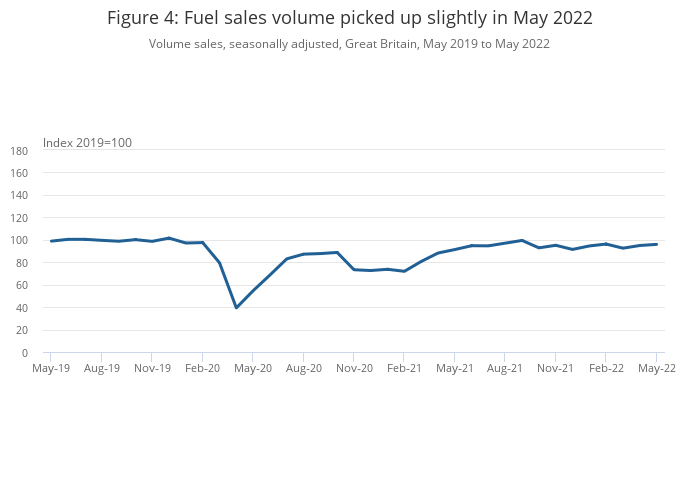Click the 180 y-axis value label
Image resolution: width=700 pixels, height=502 pixels.
[19, 151]
